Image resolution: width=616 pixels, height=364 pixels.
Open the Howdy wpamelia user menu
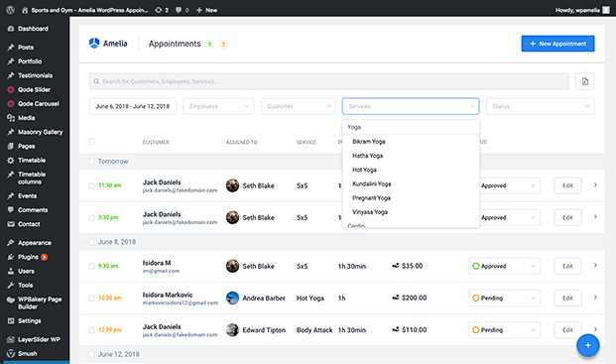(582, 10)
